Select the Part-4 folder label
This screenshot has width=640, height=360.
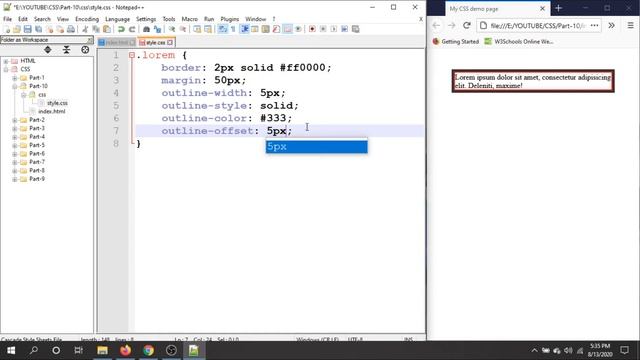pos(37,137)
